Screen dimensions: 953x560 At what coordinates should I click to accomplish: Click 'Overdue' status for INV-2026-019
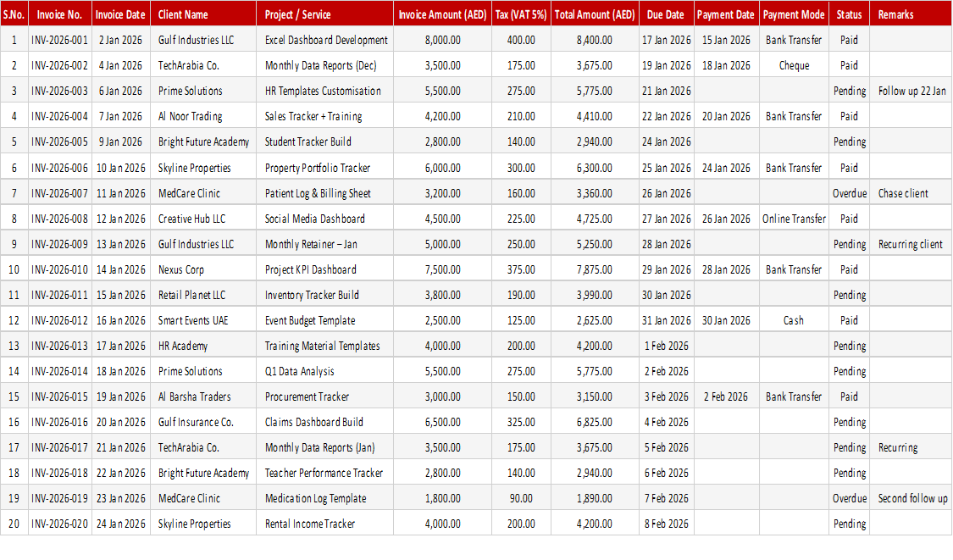click(x=849, y=498)
